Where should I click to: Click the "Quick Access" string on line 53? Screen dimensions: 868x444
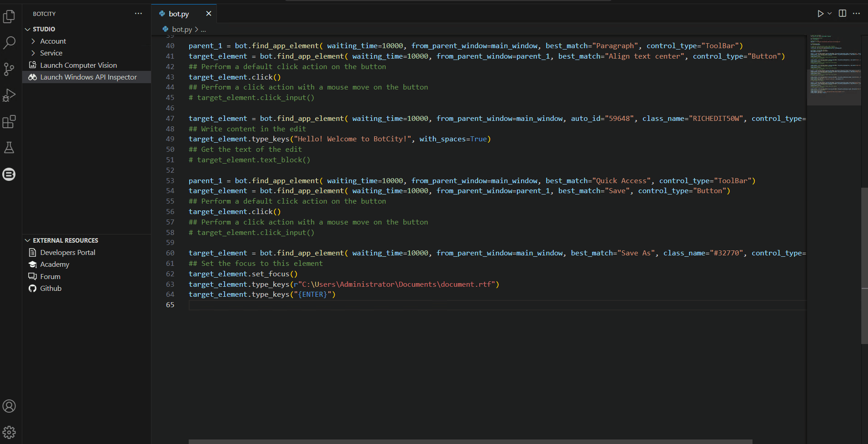621,181
